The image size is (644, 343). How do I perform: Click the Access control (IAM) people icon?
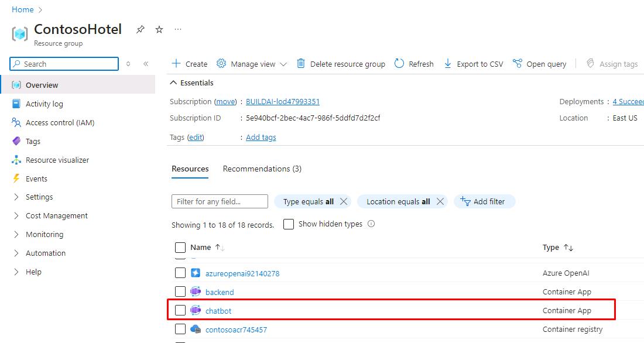(x=16, y=122)
